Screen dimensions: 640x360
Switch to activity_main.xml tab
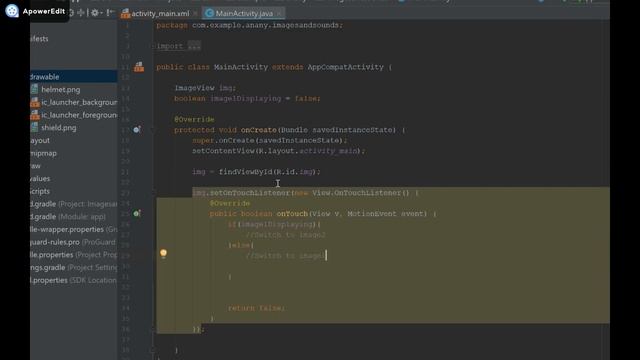click(x=160, y=13)
